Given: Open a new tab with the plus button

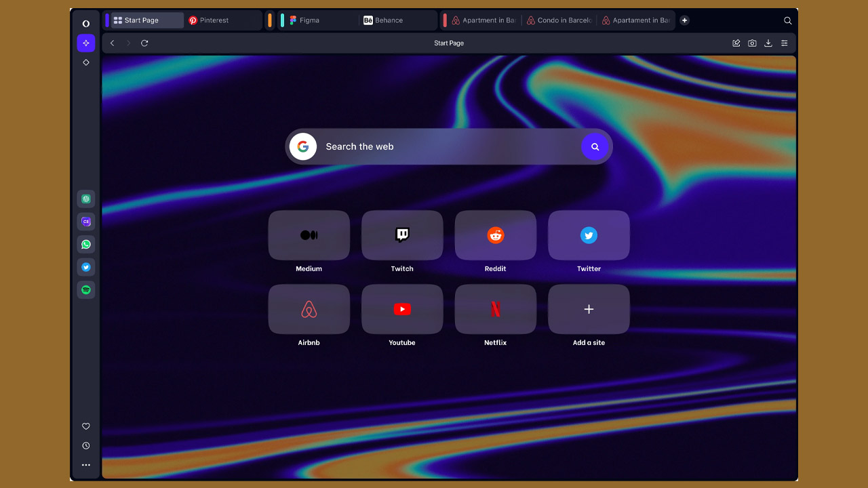Looking at the screenshot, I should [x=684, y=20].
